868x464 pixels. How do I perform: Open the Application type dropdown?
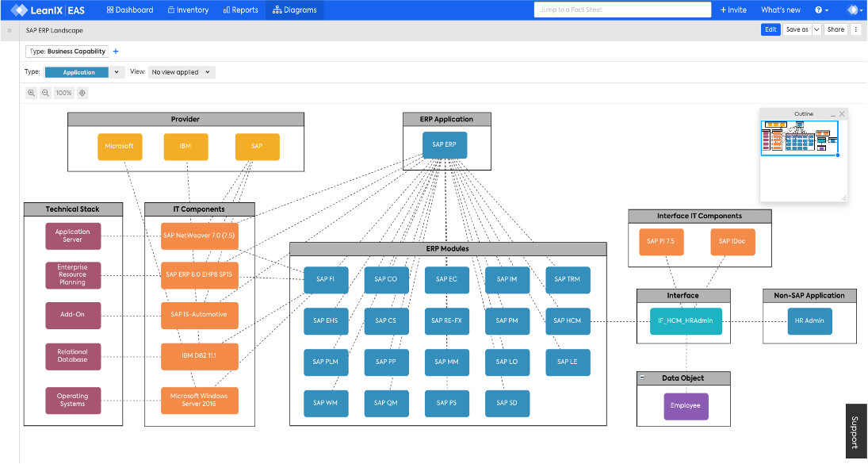[116, 71]
